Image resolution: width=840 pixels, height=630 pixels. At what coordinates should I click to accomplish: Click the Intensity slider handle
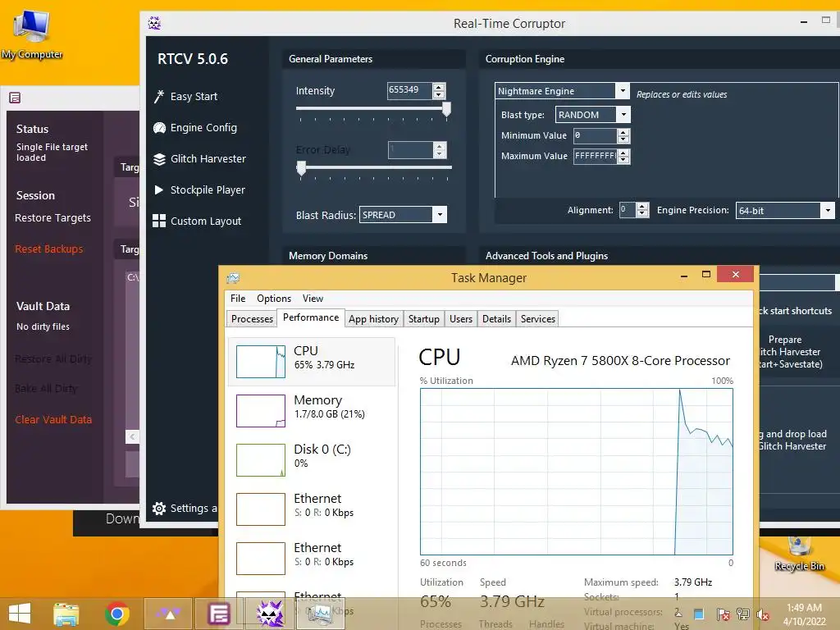coord(445,110)
